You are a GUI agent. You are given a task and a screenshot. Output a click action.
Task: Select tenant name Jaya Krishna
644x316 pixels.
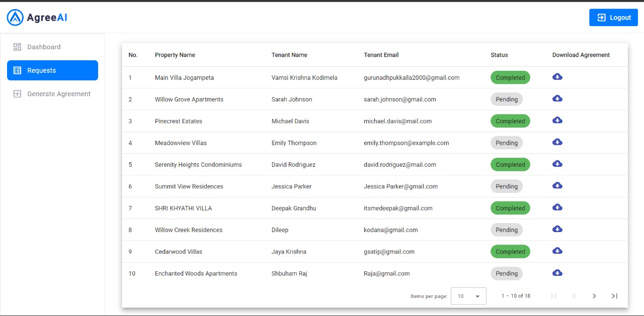[x=289, y=252]
